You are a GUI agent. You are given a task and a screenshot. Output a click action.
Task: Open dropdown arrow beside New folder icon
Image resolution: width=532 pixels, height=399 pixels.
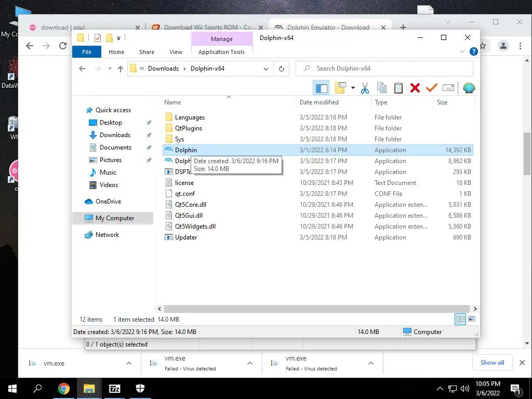pos(353,88)
